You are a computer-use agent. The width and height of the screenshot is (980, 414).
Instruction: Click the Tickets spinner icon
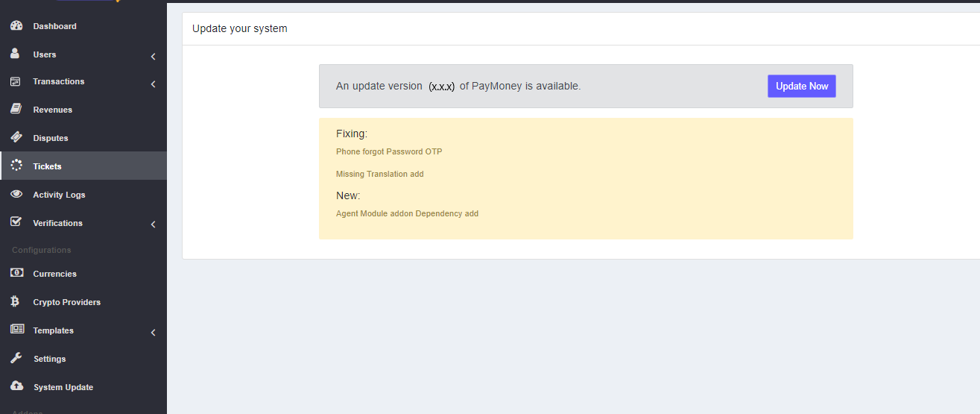tap(16, 166)
